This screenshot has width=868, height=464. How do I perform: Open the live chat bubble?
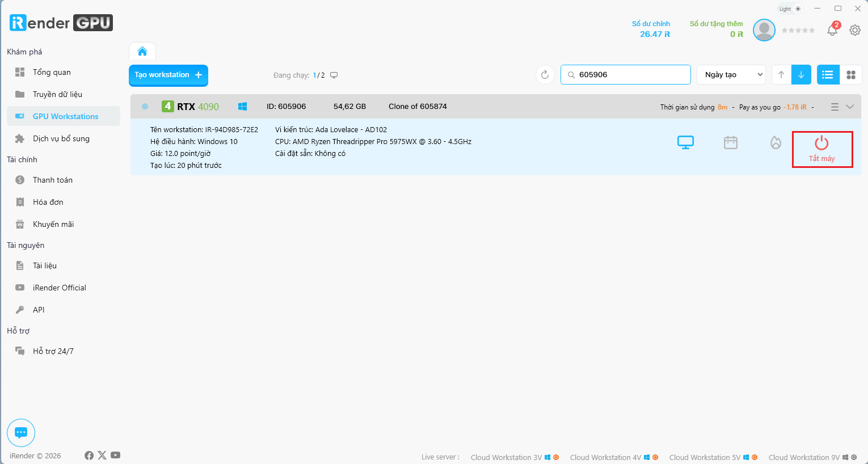click(x=21, y=433)
